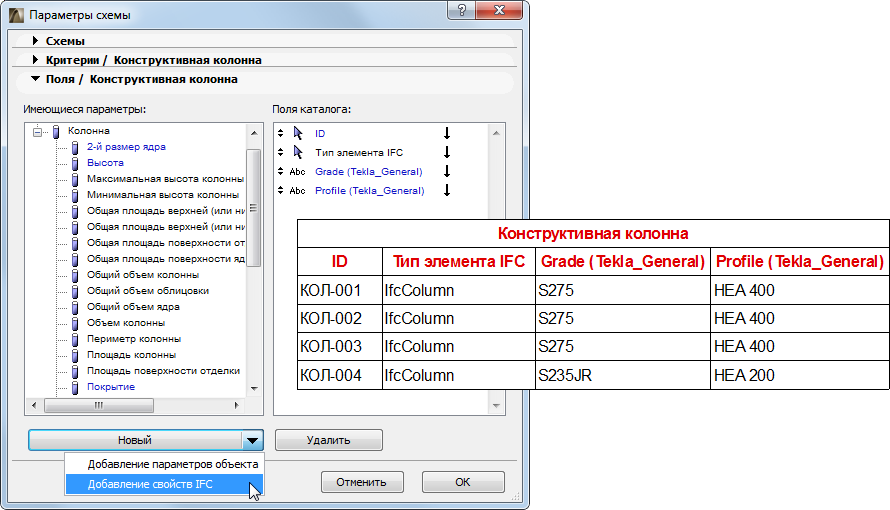Click the Отменить button
The image size is (890, 510).
362,482
